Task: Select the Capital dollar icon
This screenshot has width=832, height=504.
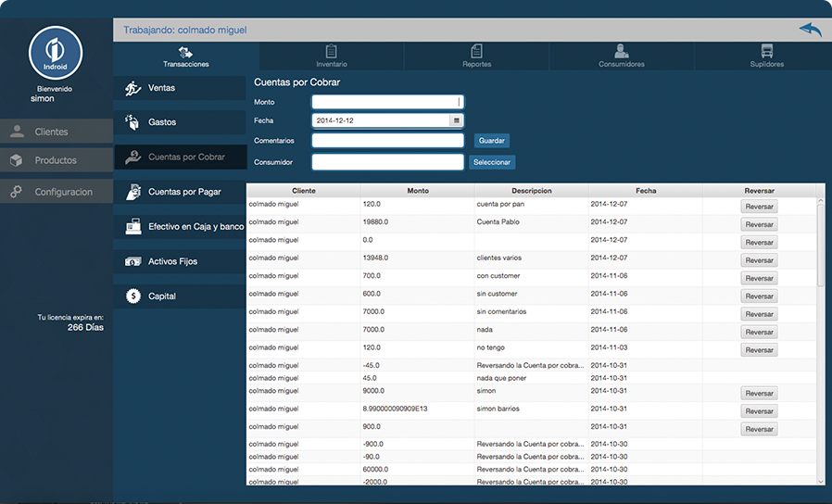Action: point(132,296)
